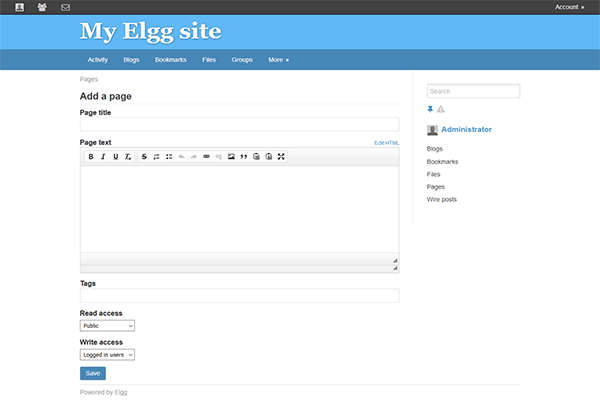600x400 pixels.
Task: Go to the Activity tab
Action: tap(97, 60)
